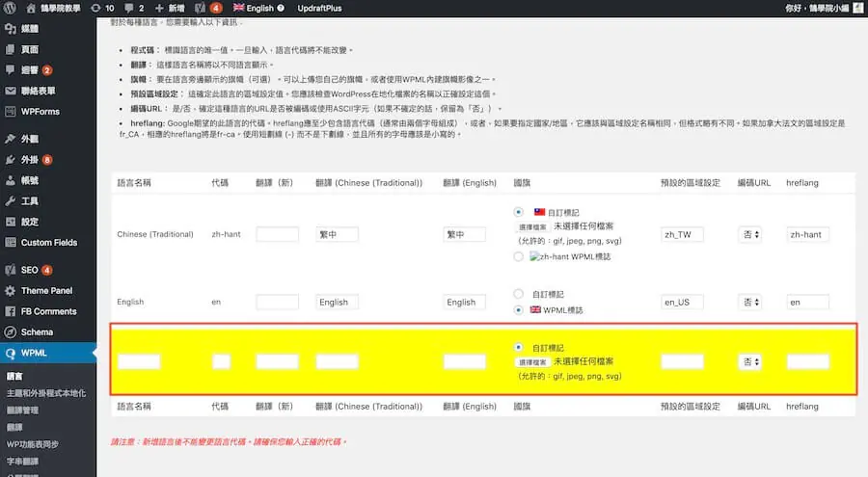Open the Custom Fields icon

(x=10, y=243)
